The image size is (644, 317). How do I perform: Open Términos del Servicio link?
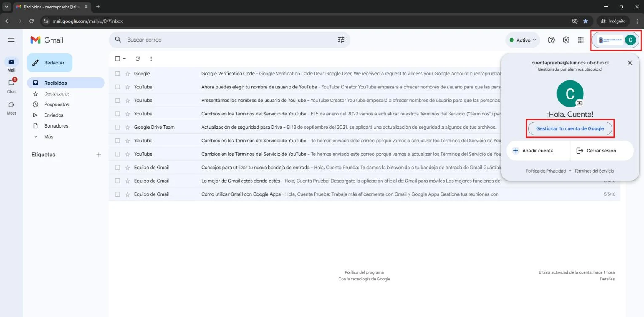point(594,171)
